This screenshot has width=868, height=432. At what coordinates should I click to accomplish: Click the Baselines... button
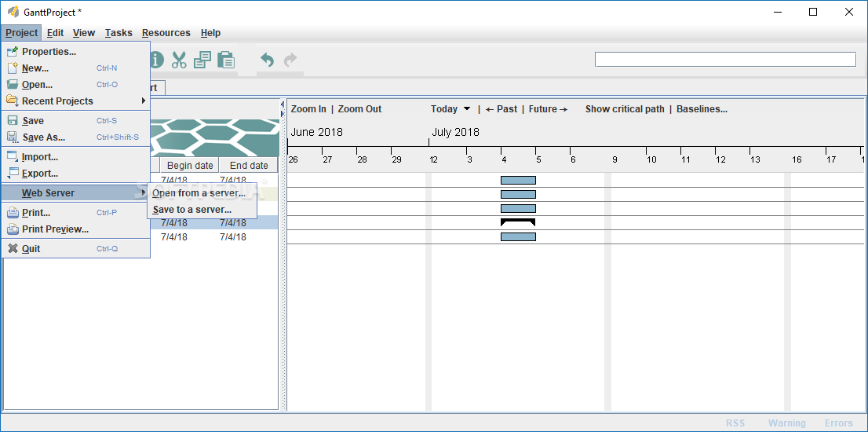coord(702,109)
